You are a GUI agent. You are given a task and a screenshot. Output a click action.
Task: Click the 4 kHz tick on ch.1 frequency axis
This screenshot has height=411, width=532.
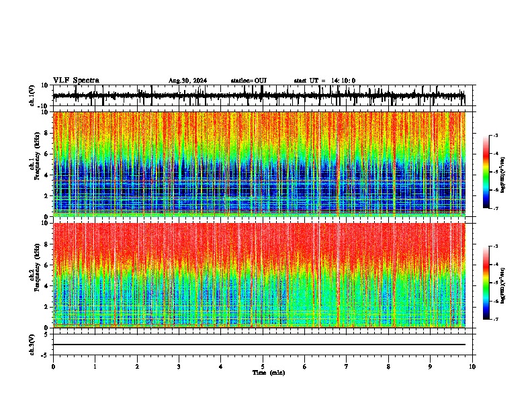pos(46,175)
